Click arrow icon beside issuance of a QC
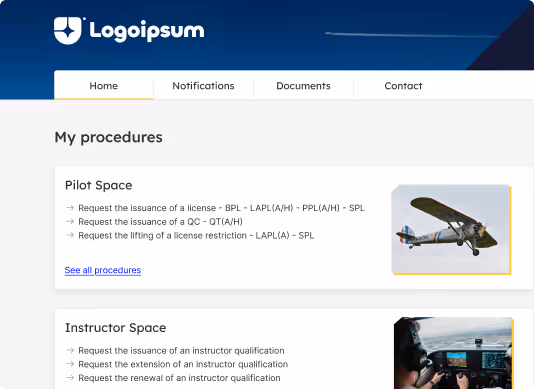This screenshot has height=389, width=534. point(70,221)
